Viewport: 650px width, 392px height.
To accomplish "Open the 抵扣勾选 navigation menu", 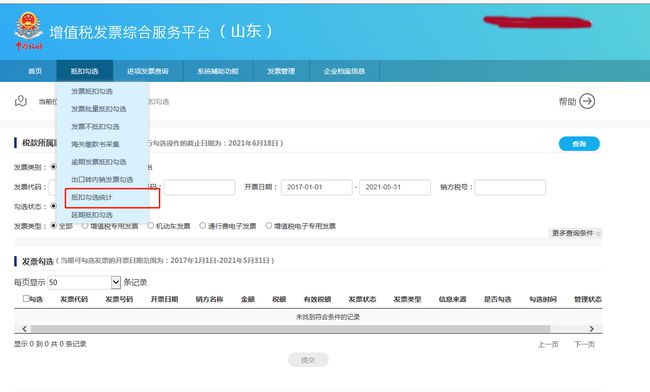I will (x=85, y=71).
